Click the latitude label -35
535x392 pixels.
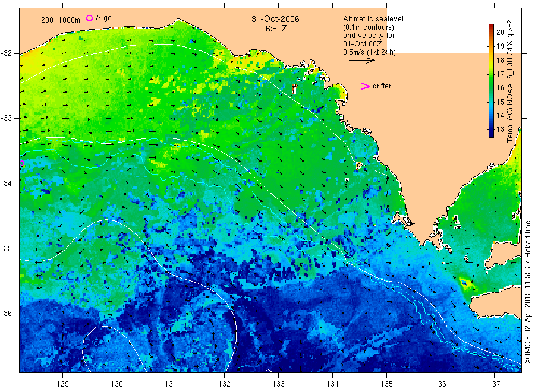pyautogui.click(x=6, y=248)
